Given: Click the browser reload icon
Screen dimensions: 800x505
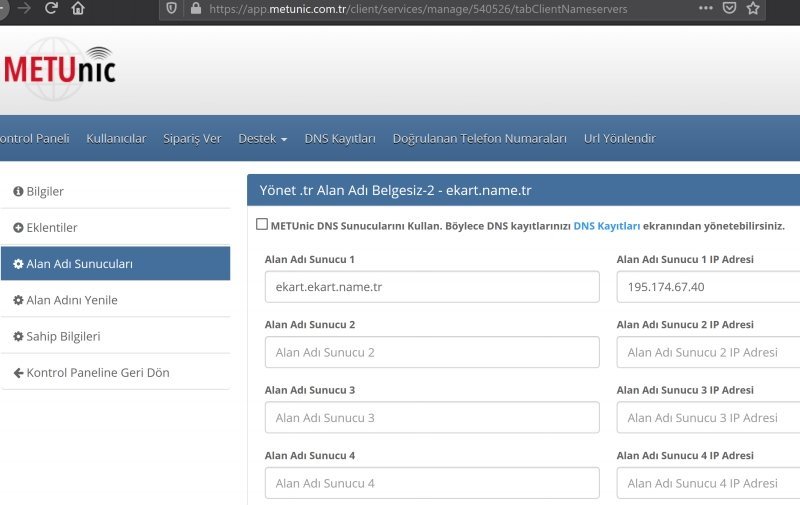Looking at the screenshot, I should point(51,8).
